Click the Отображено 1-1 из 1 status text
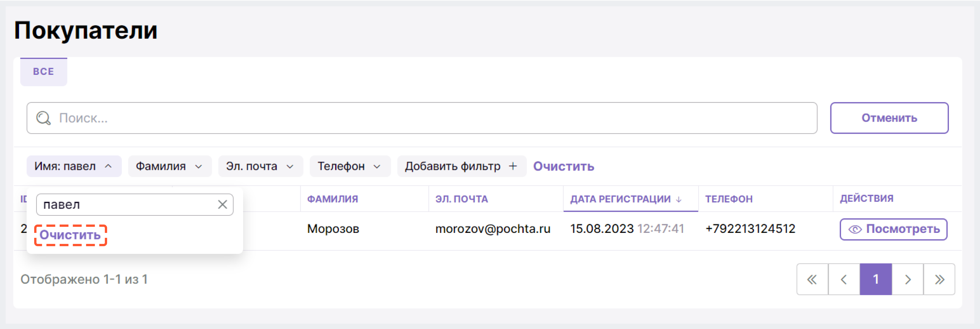 coord(84,280)
